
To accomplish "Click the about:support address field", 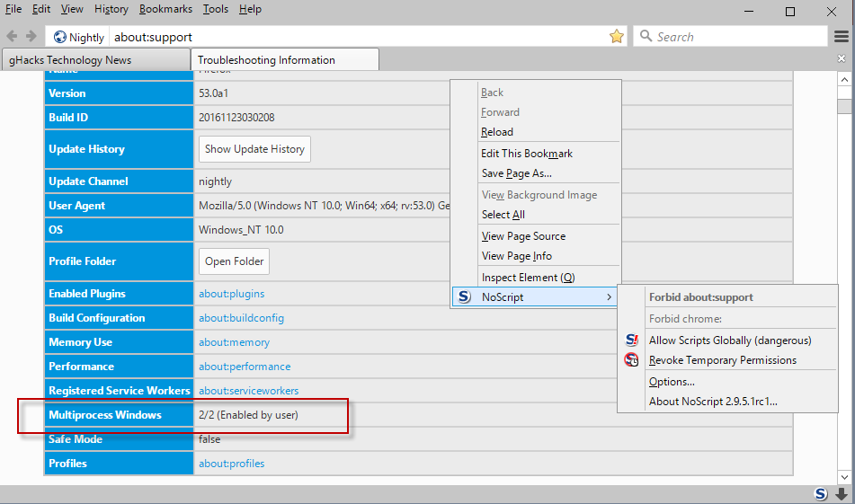I will click(357, 37).
